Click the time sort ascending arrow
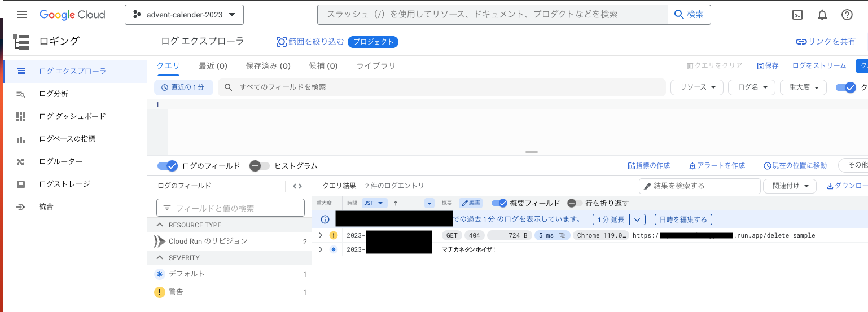This screenshot has height=312, width=868. 396,203
